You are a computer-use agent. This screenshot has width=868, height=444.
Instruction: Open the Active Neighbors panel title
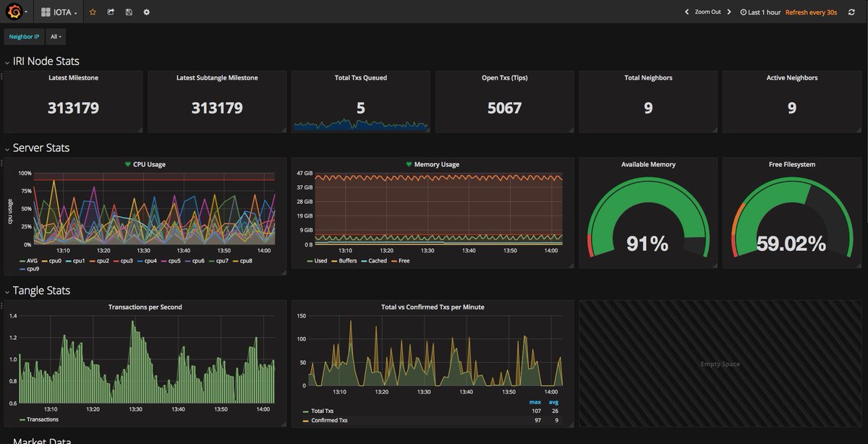click(x=792, y=78)
